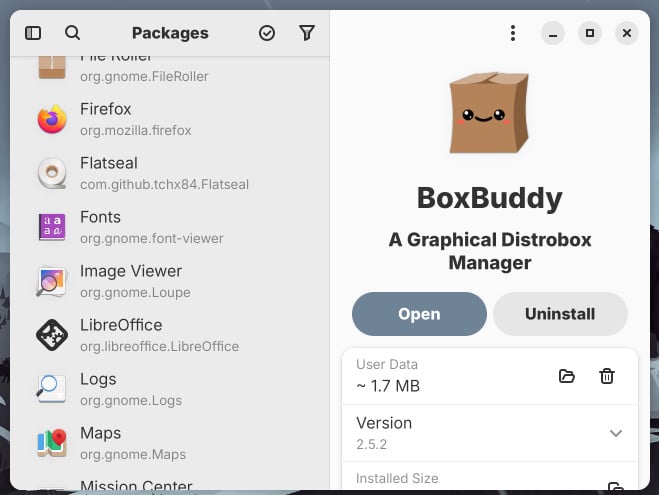Click the BoxBuddy smiling box logo
The height and width of the screenshot is (495, 659).
(489, 113)
